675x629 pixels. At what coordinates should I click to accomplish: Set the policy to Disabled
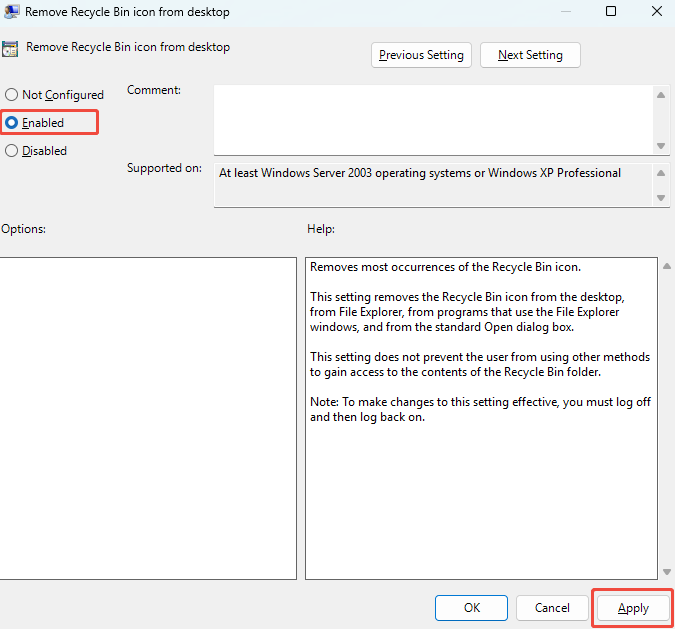tap(12, 151)
